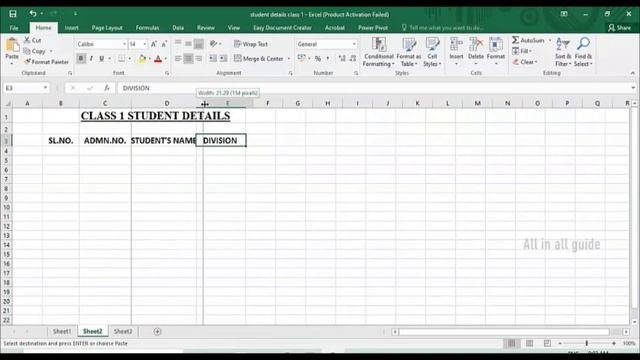640x360 pixels.
Task: Toggle Underline formatting
Action: [x=101, y=59]
